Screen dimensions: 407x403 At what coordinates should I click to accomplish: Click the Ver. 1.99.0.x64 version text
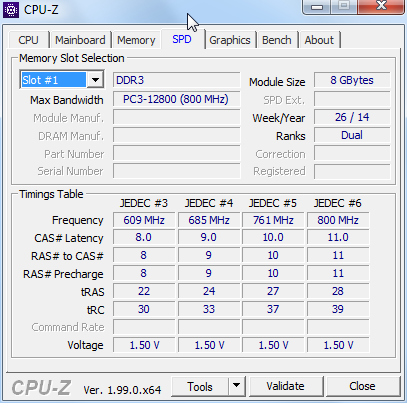(x=122, y=390)
